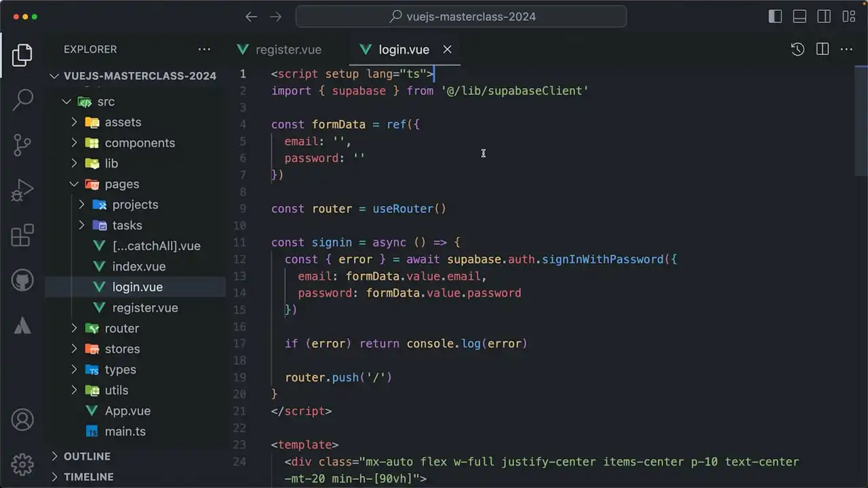Screen dimensions: 868x488
Task: Click 'useRouter()' on line 9
Action: click(x=410, y=209)
